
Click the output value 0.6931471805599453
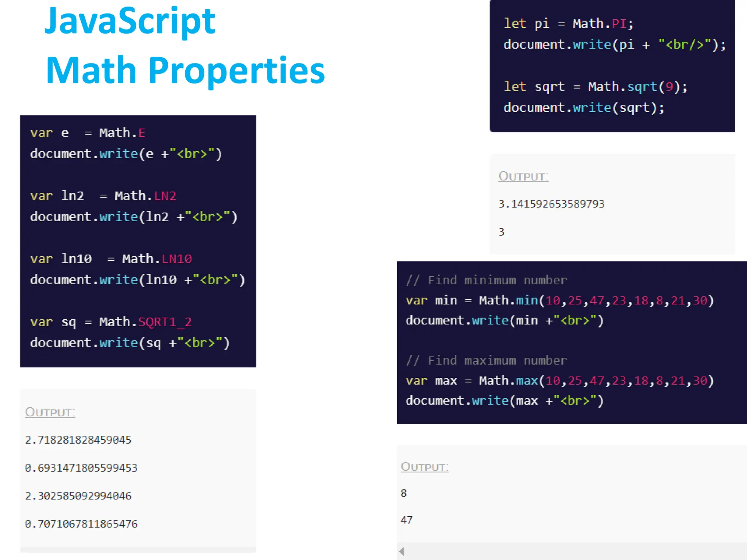coord(81,468)
